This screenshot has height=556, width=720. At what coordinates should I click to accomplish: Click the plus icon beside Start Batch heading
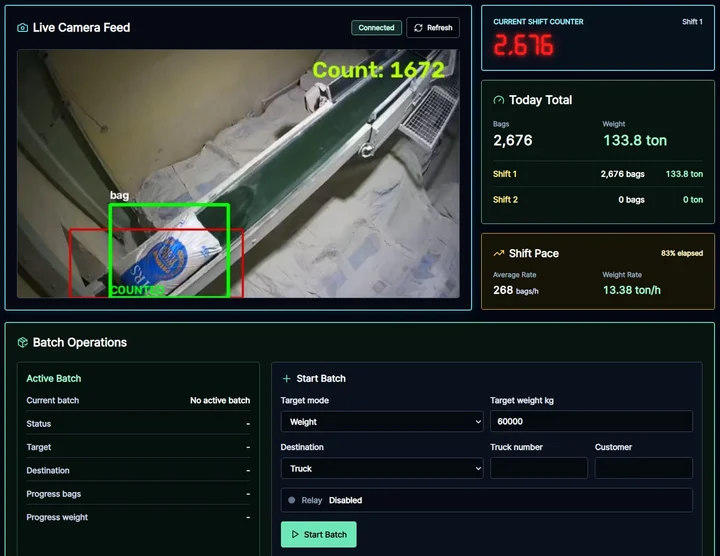click(287, 378)
